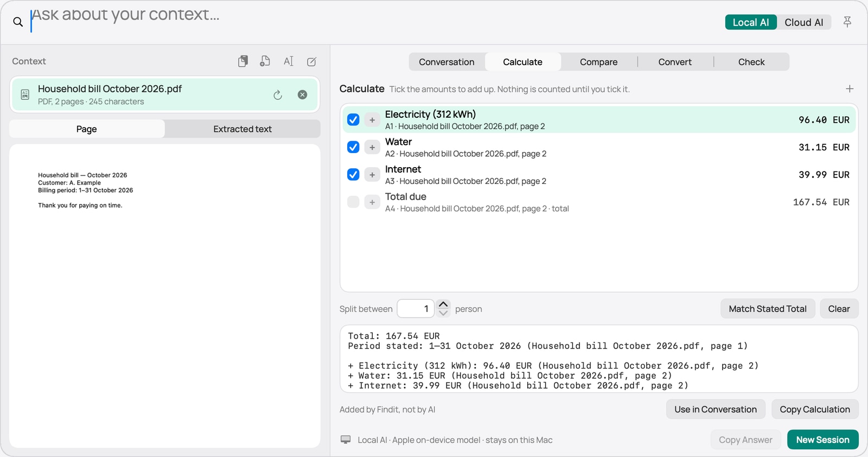The width and height of the screenshot is (868, 457).
Task: Click the plus icon at Calculate header right
Action: (x=850, y=88)
